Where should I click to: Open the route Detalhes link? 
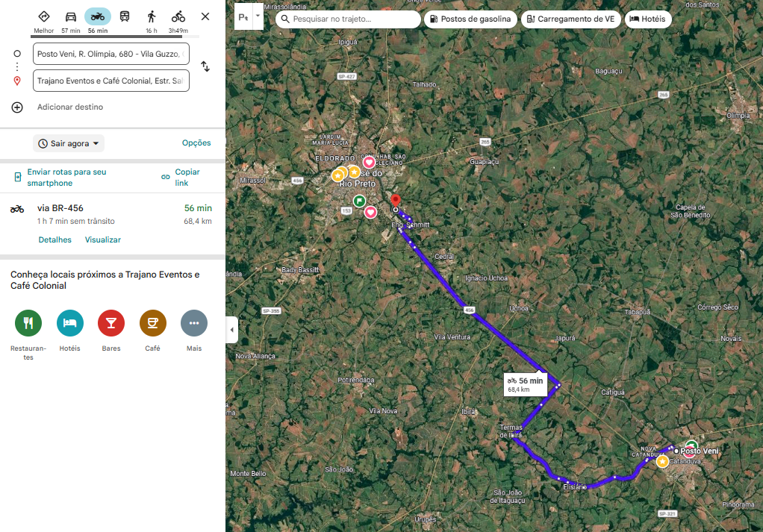55,240
